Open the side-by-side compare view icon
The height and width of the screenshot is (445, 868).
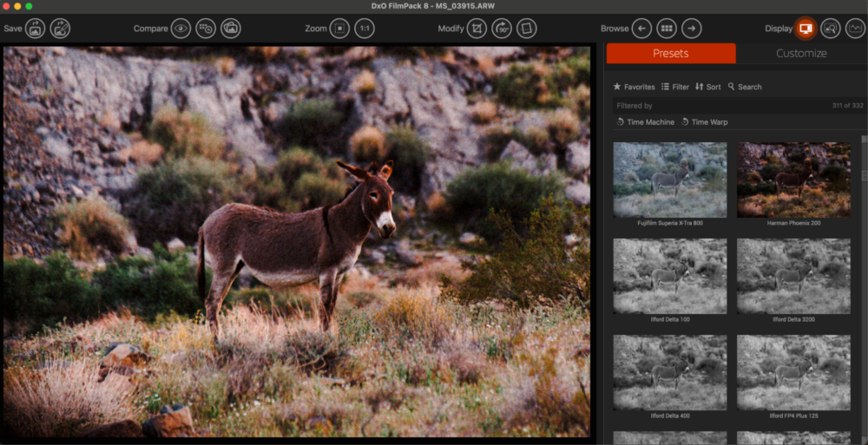tap(230, 29)
